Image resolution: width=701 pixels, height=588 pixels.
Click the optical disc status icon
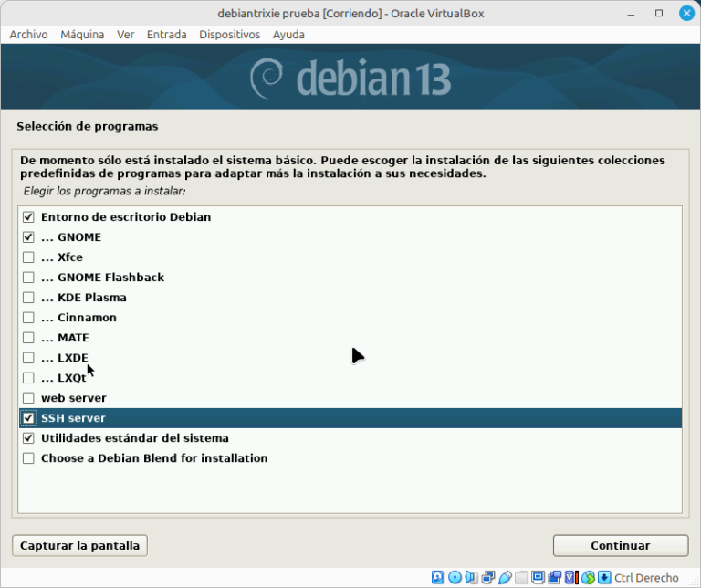455,577
